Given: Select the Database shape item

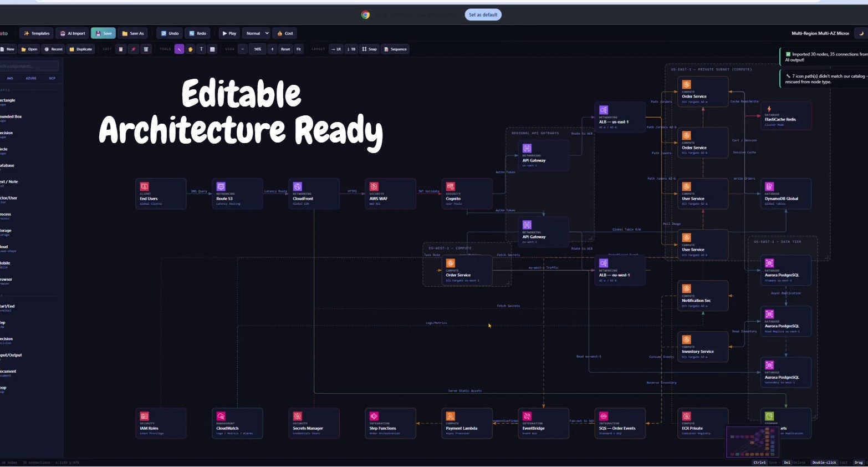Looking at the screenshot, I should click(x=8, y=166).
